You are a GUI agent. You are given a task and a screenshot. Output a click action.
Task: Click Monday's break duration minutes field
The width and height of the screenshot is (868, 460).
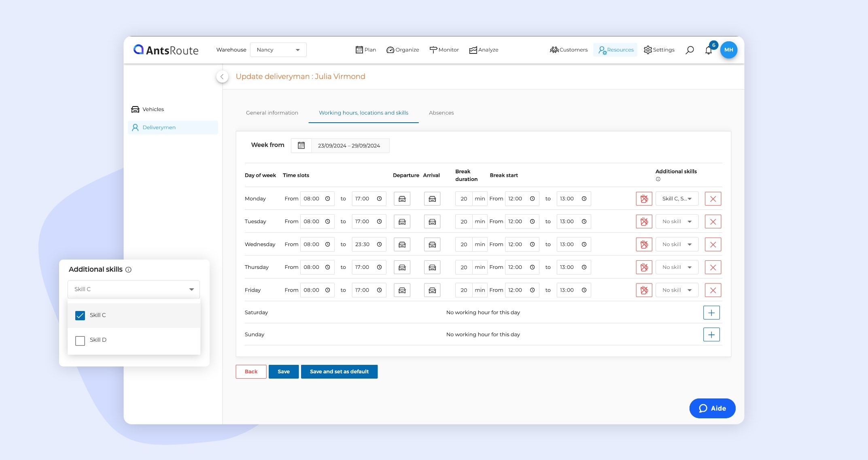point(464,199)
